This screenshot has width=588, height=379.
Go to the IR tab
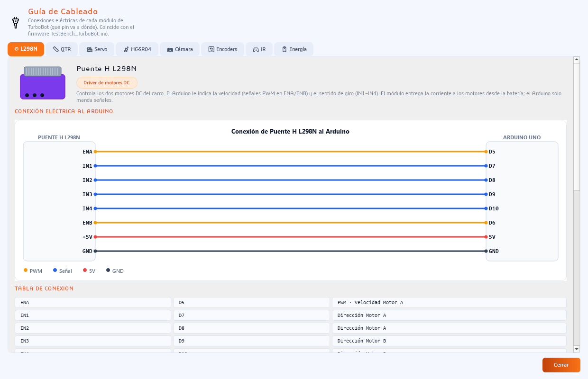pyautogui.click(x=259, y=49)
